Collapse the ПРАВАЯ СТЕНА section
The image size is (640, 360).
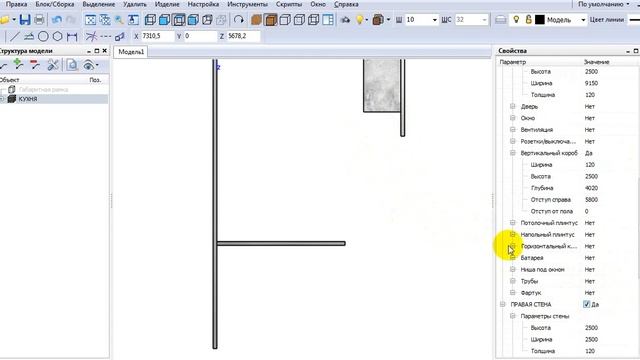point(503,304)
